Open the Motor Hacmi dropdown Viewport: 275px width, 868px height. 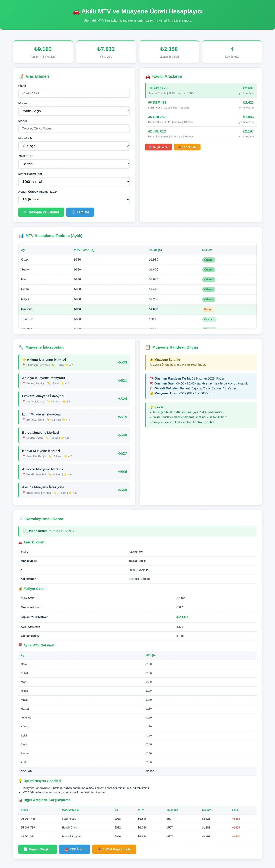(x=74, y=182)
